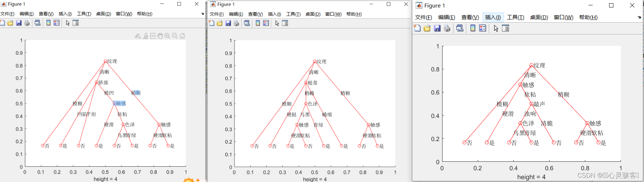Open highlighted 插入(I) menu in right Figure window

pyautogui.click(x=493, y=17)
